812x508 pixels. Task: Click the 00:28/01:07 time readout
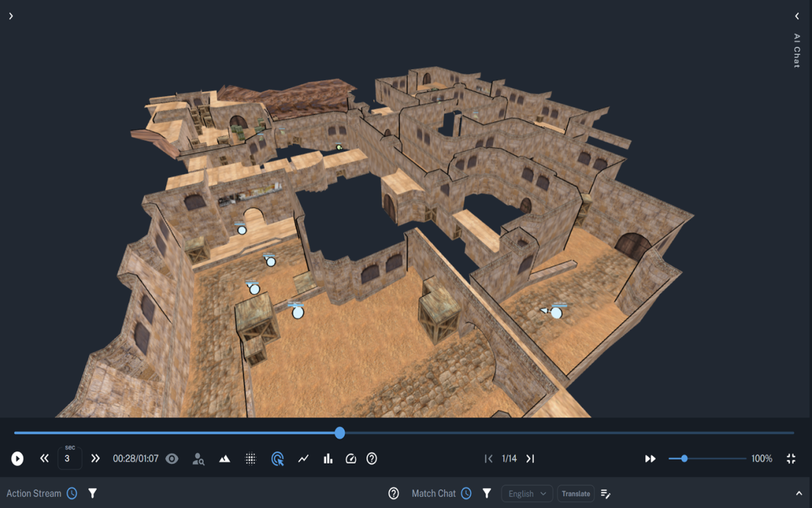[x=136, y=458]
